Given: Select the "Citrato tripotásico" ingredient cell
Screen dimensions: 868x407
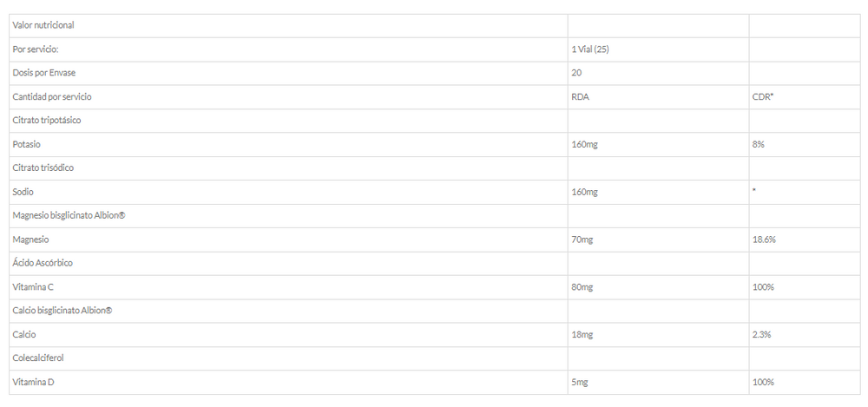Looking at the screenshot, I should [47, 121].
